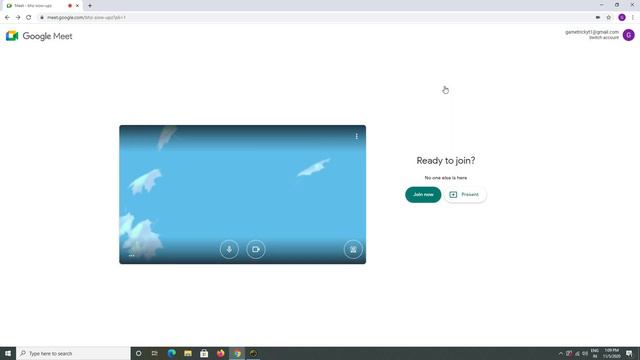Go forward in the browser
The image size is (640, 360).
tap(18, 18)
